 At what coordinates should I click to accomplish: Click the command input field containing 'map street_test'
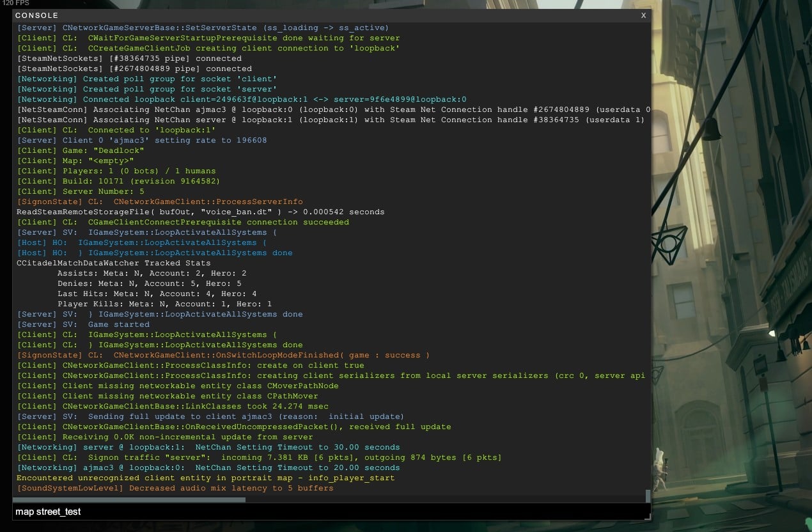[x=320, y=512]
